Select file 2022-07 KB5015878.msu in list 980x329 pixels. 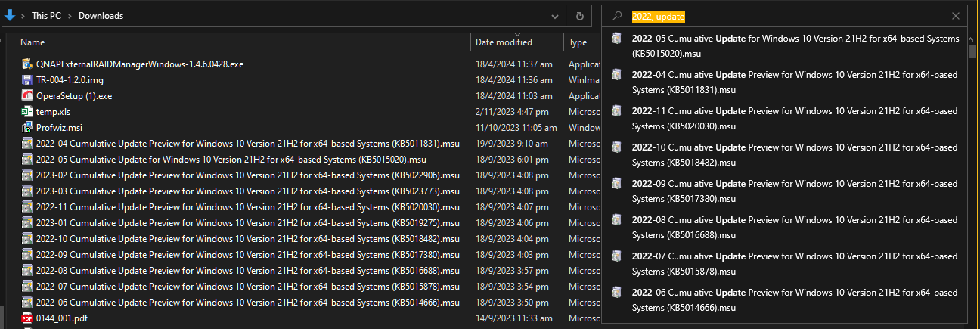tap(248, 287)
